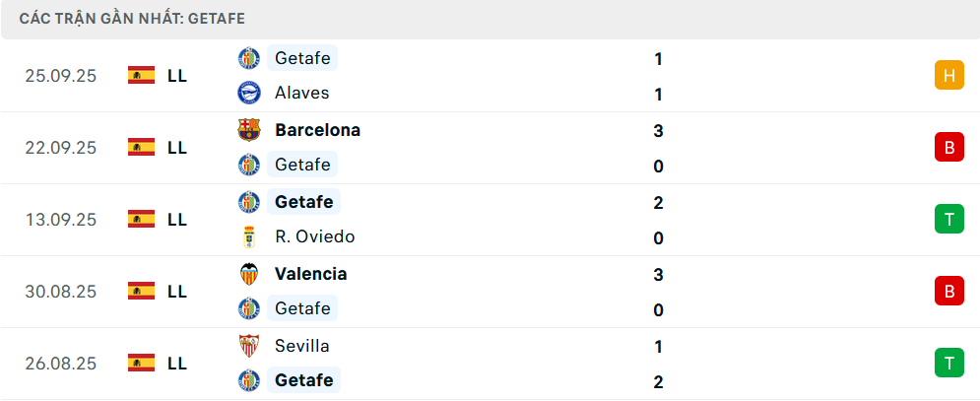Open the Valencia team link
980x401 pixels.
[x=310, y=274]
